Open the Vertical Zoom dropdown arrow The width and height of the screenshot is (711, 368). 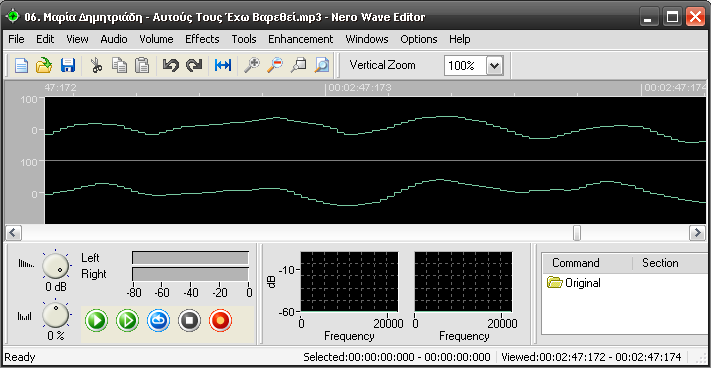(x=494, y=66)
